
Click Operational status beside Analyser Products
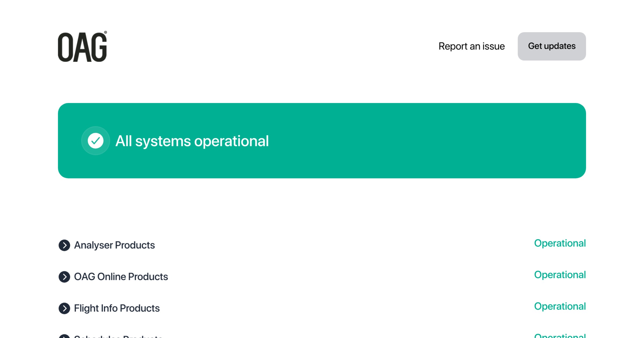pyautogui.click(x=559, y=243)
